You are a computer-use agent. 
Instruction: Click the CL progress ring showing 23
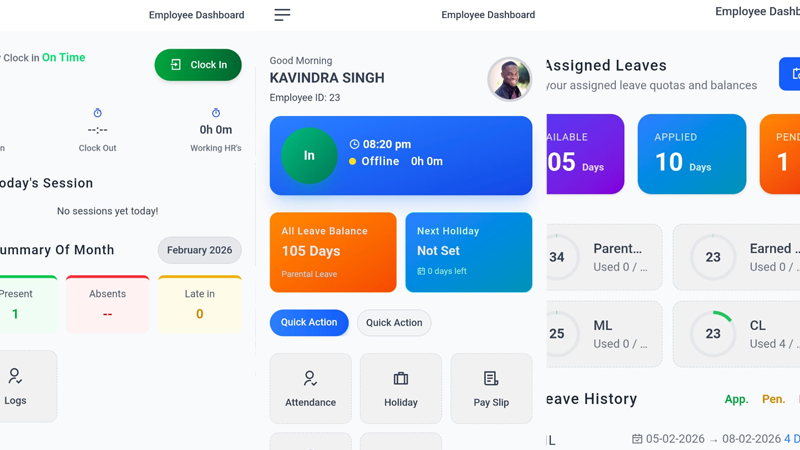713,334
